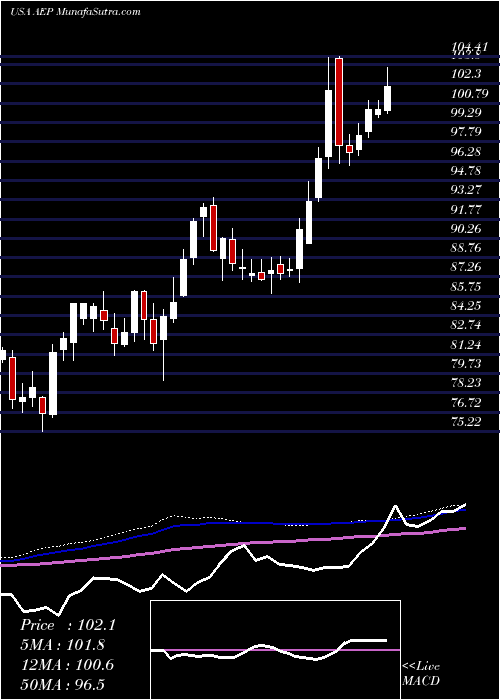Click the rightmost white candlestick

click(x=388, y=98)
